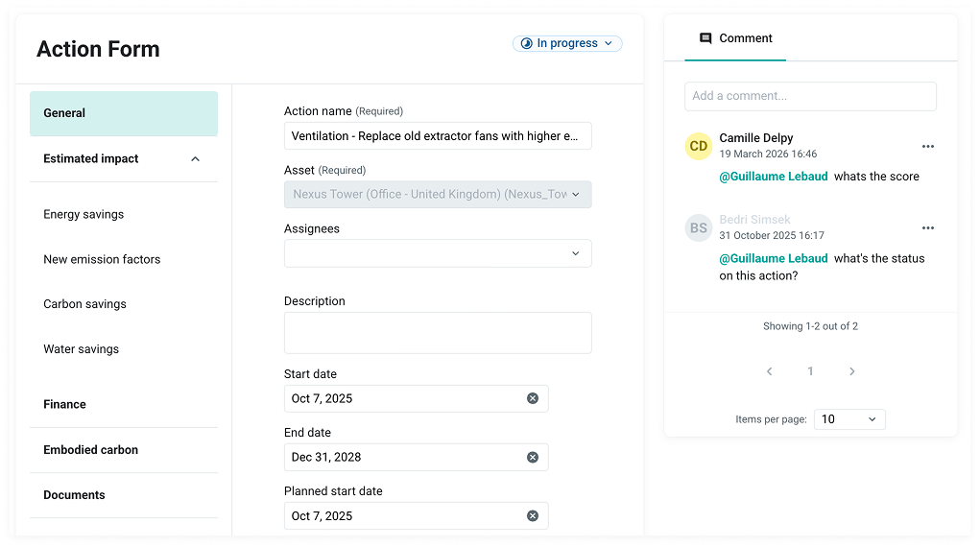Open options for Camille Delpy's comment

tap(927, 146)
